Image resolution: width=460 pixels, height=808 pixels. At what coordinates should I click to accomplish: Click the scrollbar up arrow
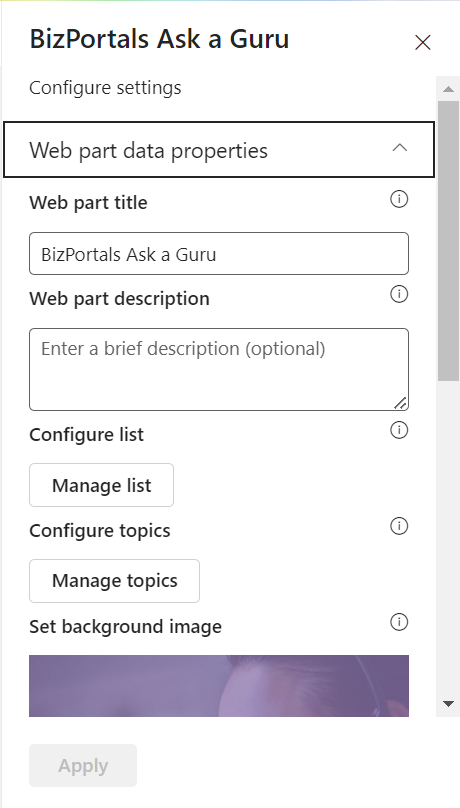(x=448, y=89)
